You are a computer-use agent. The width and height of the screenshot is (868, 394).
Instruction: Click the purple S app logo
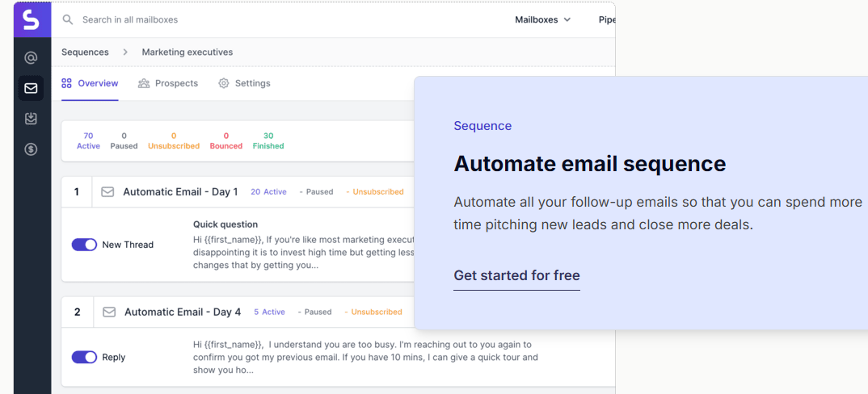[x=32, y=19]
